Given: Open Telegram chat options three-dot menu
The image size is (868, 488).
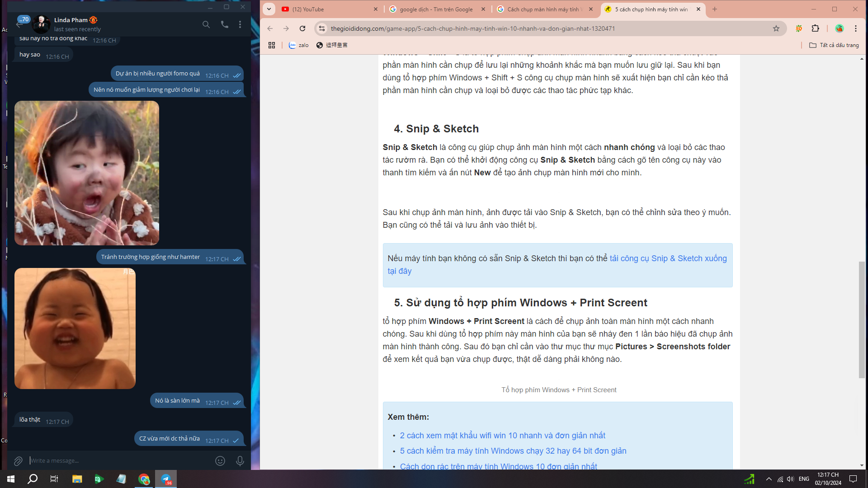Looking at the screenshot, I should tap(240, 24).
